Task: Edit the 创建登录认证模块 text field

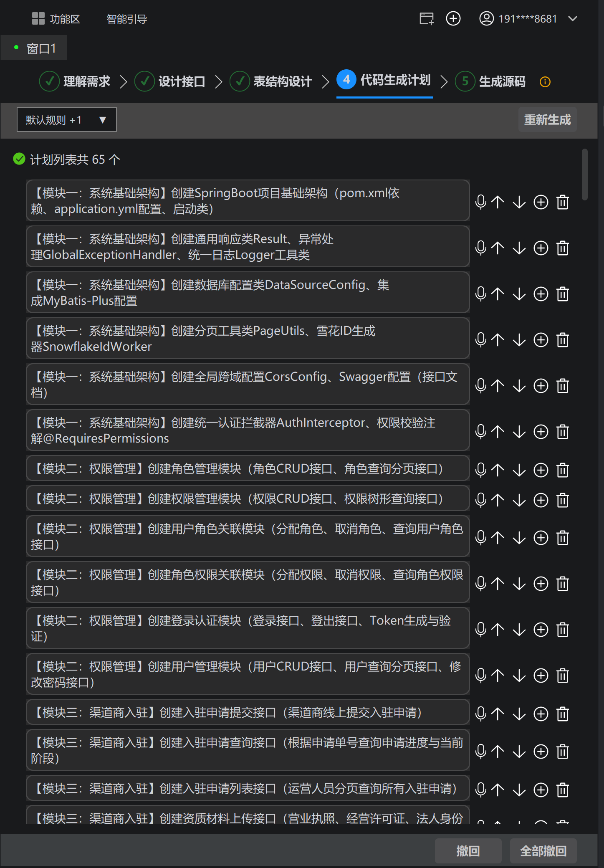Action: [x=248, y=628]
